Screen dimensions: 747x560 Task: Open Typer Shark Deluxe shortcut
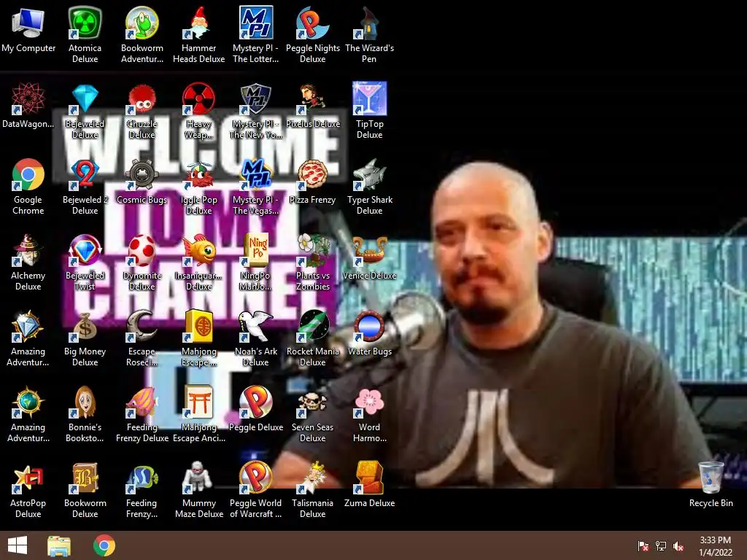(x=369, y=186)
